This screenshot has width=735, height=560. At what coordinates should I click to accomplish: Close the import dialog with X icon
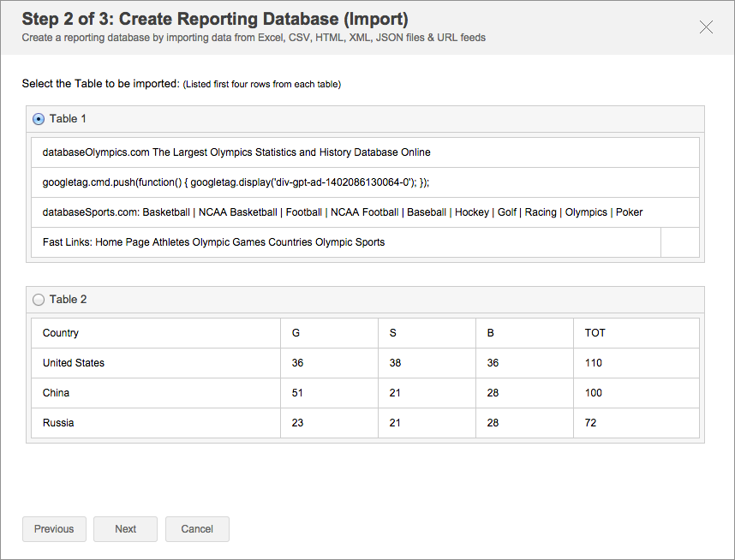click(x=706, y=27)
